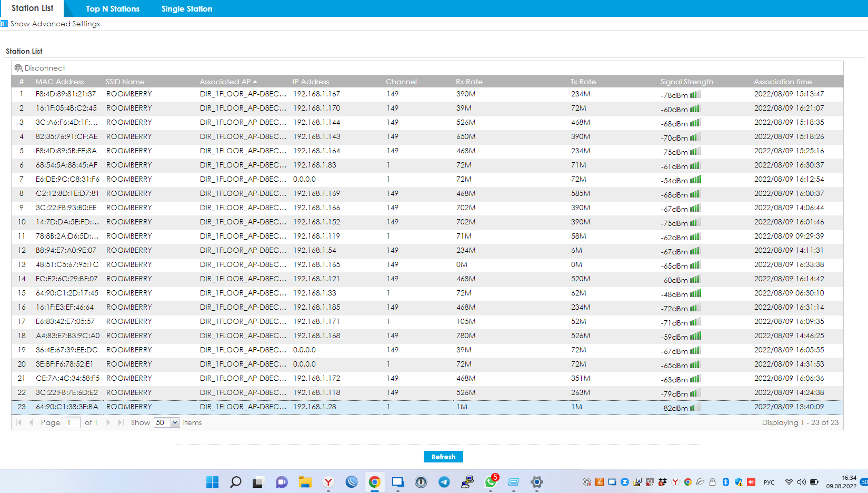Click IP address 192.168.1.83

[315, 165]
